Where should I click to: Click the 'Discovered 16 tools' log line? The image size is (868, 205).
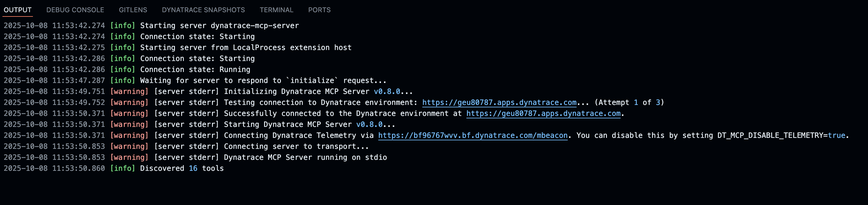[181, 169]
